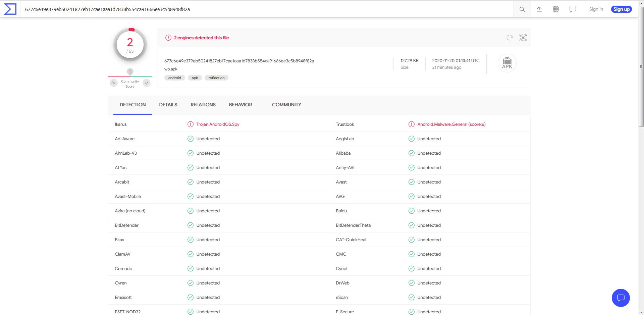Click the Undetected result for AVG

click(x=429, y=197)
